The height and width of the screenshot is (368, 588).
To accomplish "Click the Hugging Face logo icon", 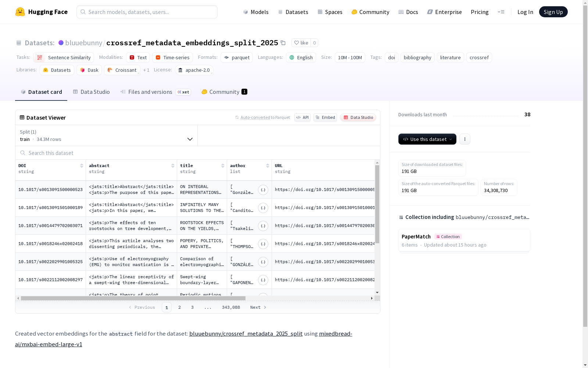I will coord(20,12).
